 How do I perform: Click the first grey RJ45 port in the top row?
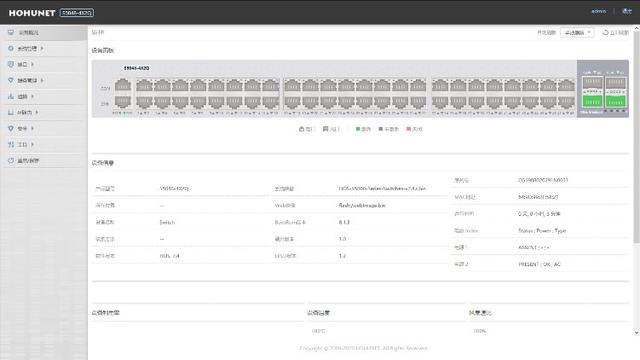pos(144,85)
